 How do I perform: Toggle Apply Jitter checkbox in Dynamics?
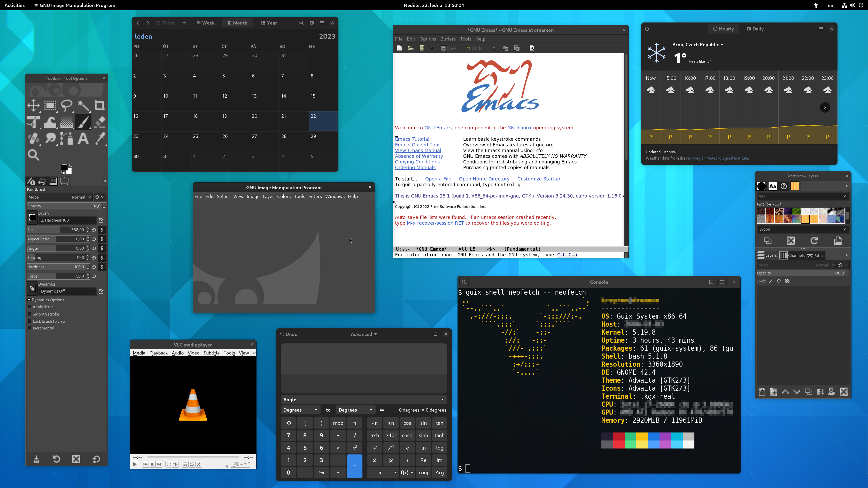pyautogui.click(x=29, y=307)
